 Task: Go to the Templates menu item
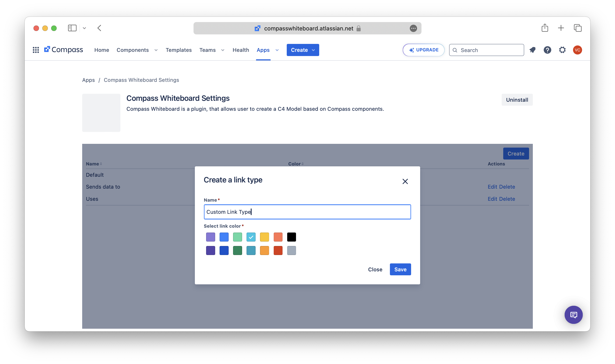pyautogui.click(x=178, y=50)
